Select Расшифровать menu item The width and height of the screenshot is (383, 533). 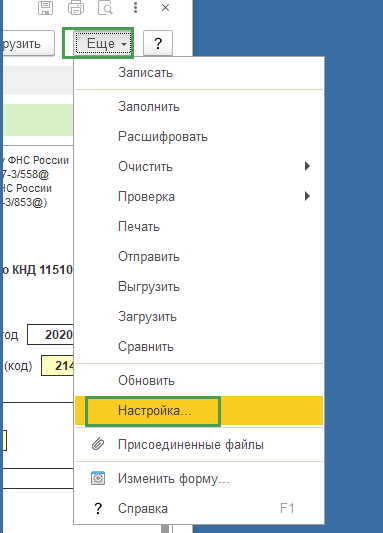[x=199, y=137]
